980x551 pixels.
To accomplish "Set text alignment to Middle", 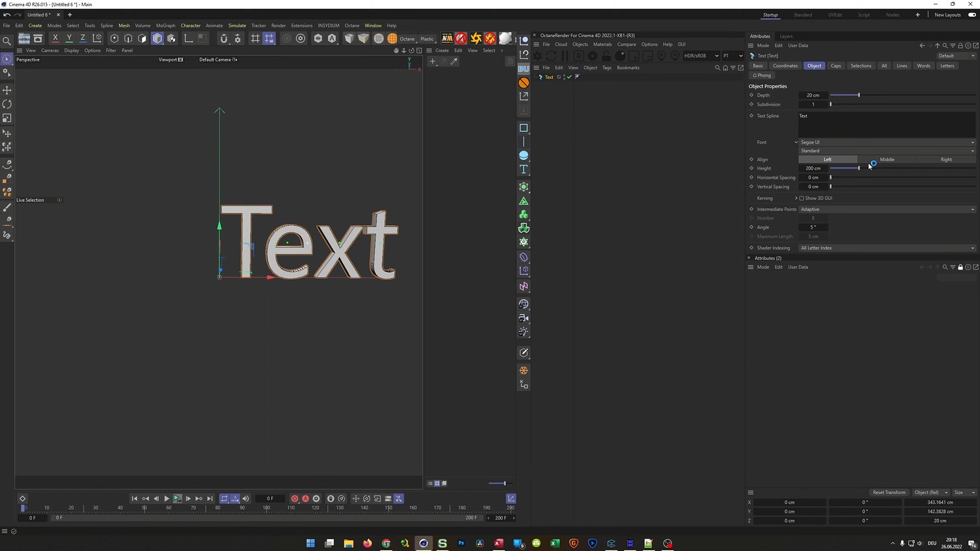I will pyautogui.click(x=887, y=159).
